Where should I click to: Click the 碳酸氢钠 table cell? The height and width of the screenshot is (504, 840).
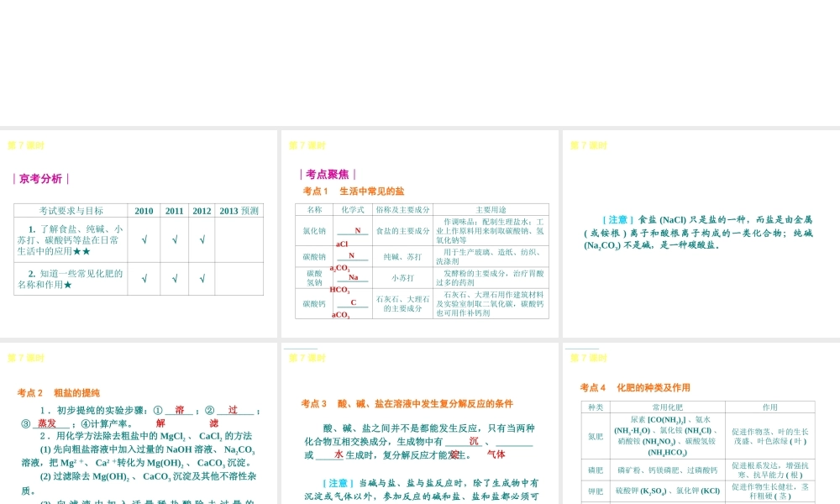coord(314,278)
